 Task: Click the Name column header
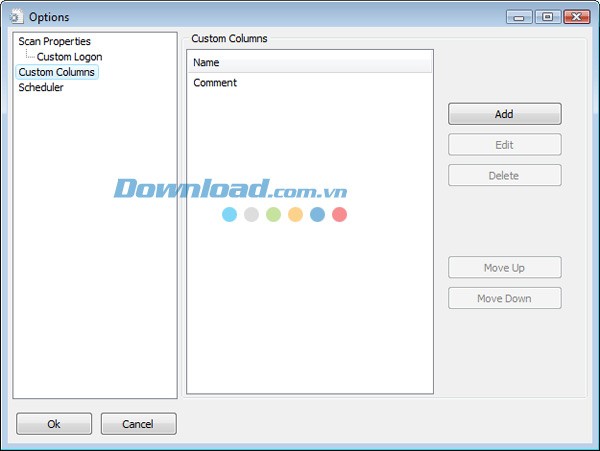pyautogui.click(x=310, y=62)
